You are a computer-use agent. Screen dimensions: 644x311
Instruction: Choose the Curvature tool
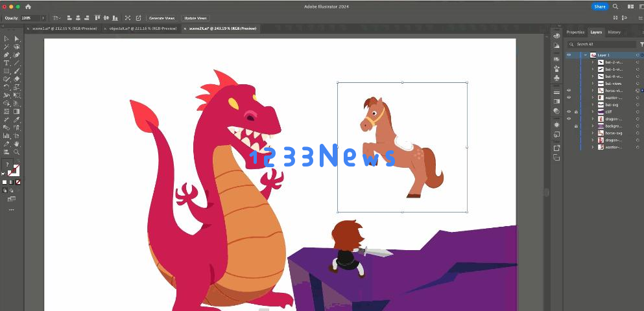[x=17, y=55]
